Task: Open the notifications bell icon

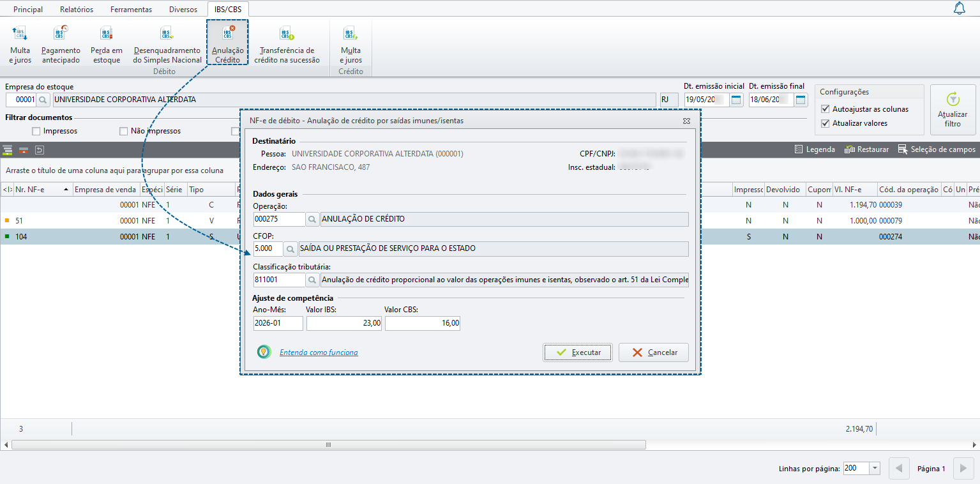Action: [x=959, y=8]
